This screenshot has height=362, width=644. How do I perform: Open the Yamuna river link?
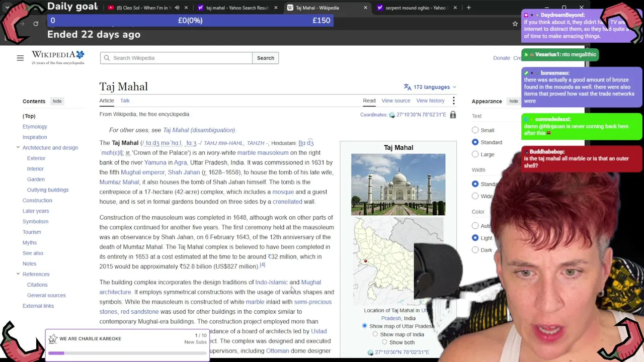coord(155,162)
